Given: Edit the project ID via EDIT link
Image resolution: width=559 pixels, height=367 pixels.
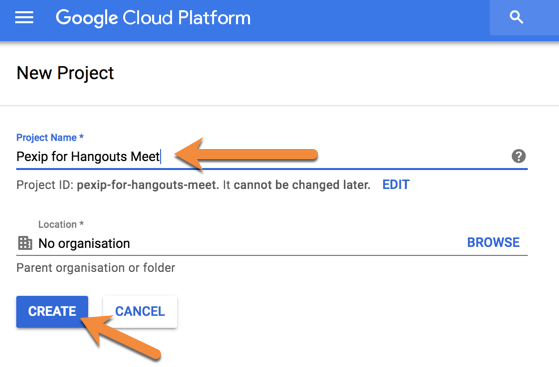Looking at the screenshot, I should (396, 185).
